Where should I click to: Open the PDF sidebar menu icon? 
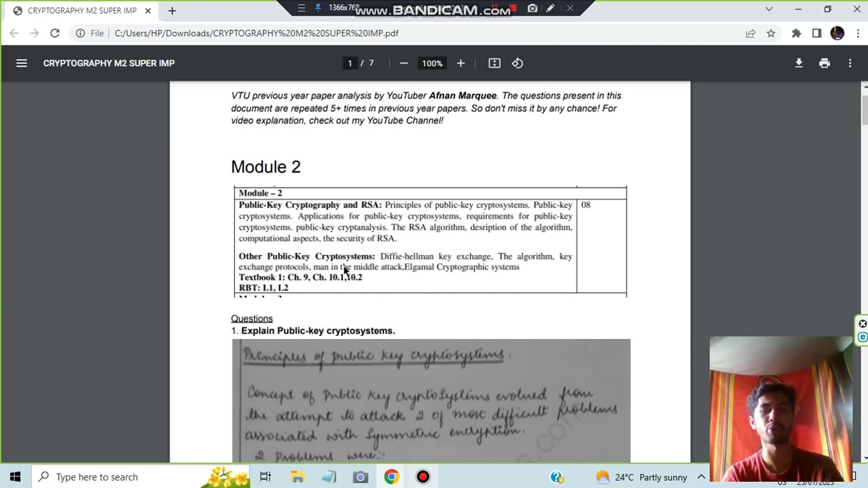22,63
